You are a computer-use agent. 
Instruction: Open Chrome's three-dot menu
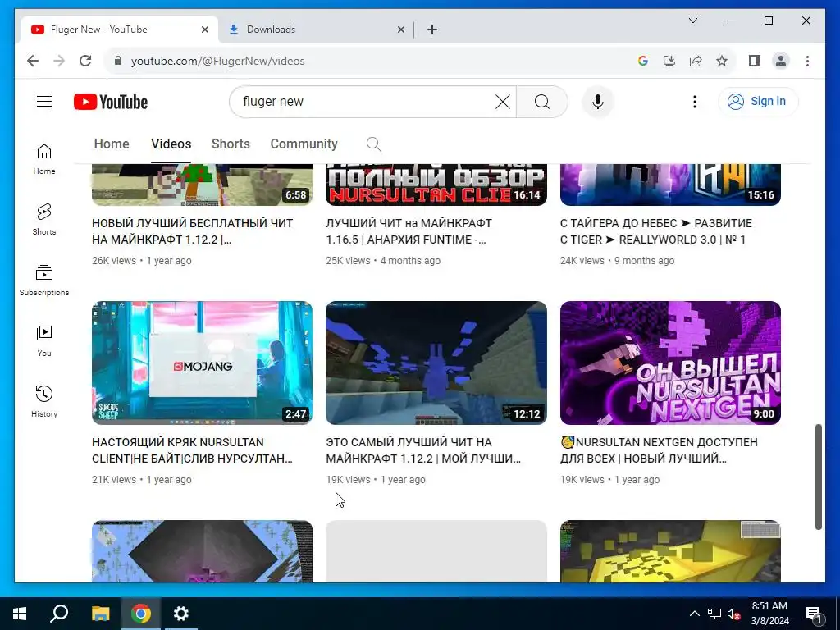(x=807, y=61)
